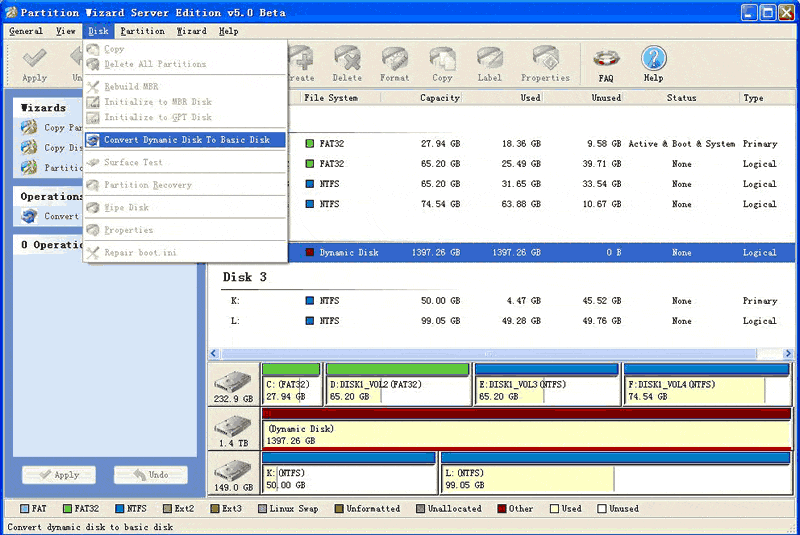Click the Apply toolbar checkmark icon

tap(34, 58)
